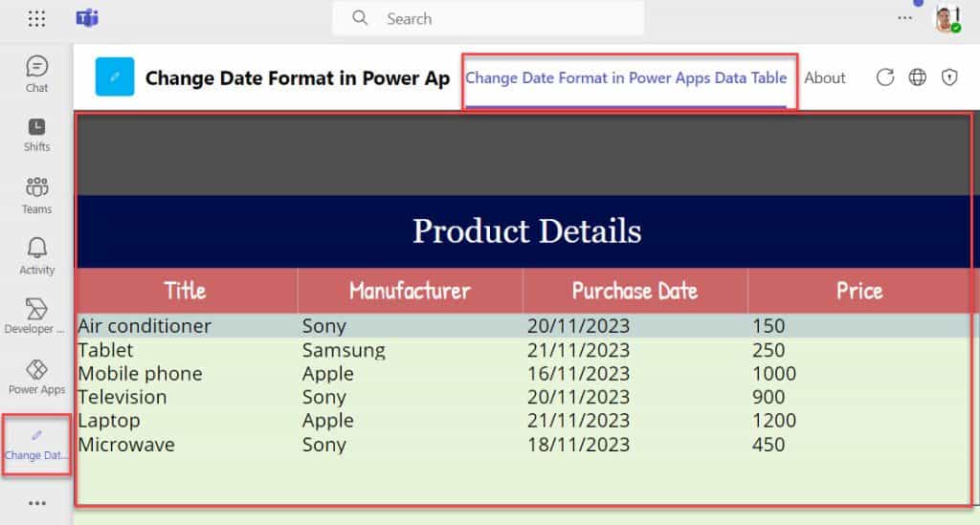This screenshot has height=525, width=980.
Task: Click into the Search box
Action: click(488, 19)
